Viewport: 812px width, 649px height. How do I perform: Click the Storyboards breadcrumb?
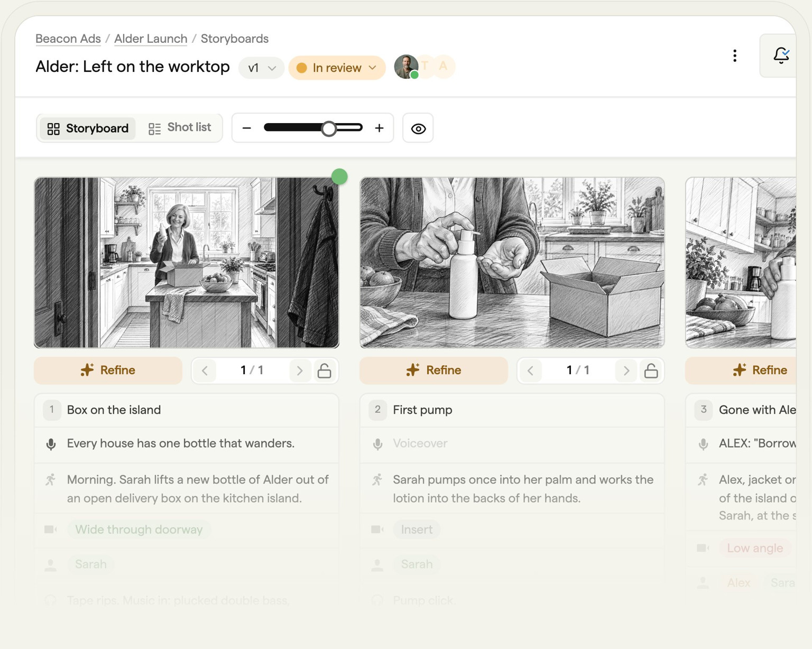click(235, 39)
